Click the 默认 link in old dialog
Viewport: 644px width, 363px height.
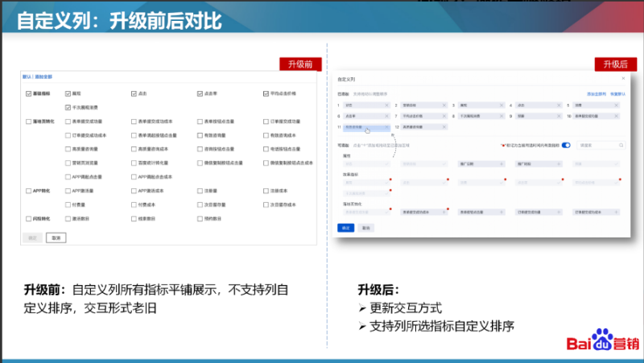tap(27, 76)
